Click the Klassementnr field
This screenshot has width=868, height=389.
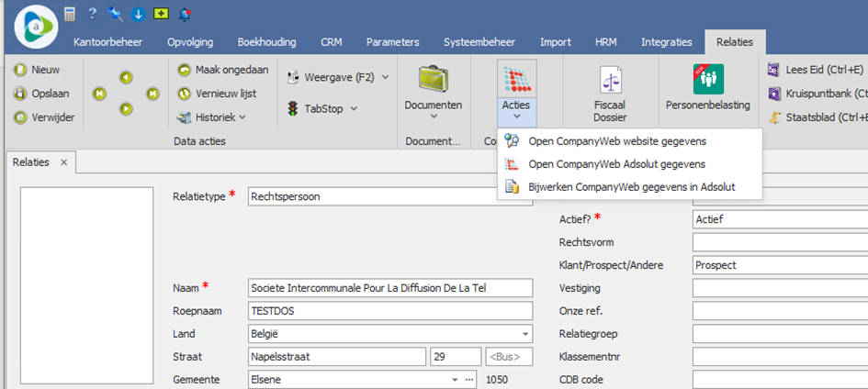(x=780, y=357)
